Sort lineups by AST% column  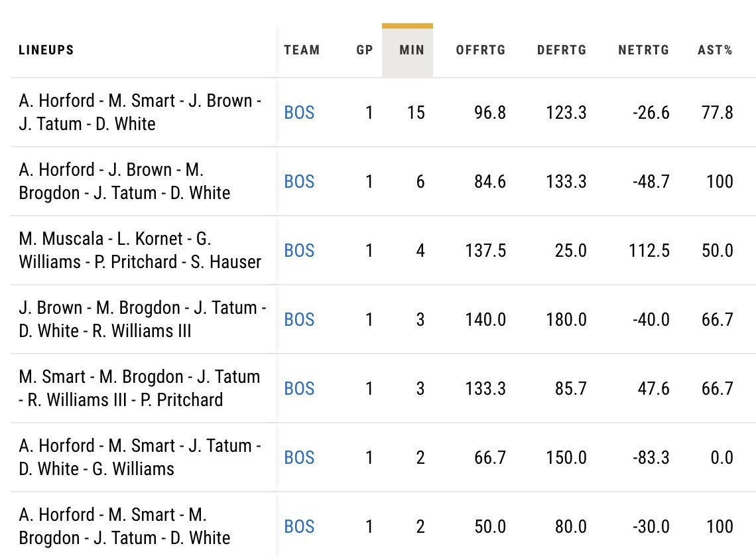(715, 50)
